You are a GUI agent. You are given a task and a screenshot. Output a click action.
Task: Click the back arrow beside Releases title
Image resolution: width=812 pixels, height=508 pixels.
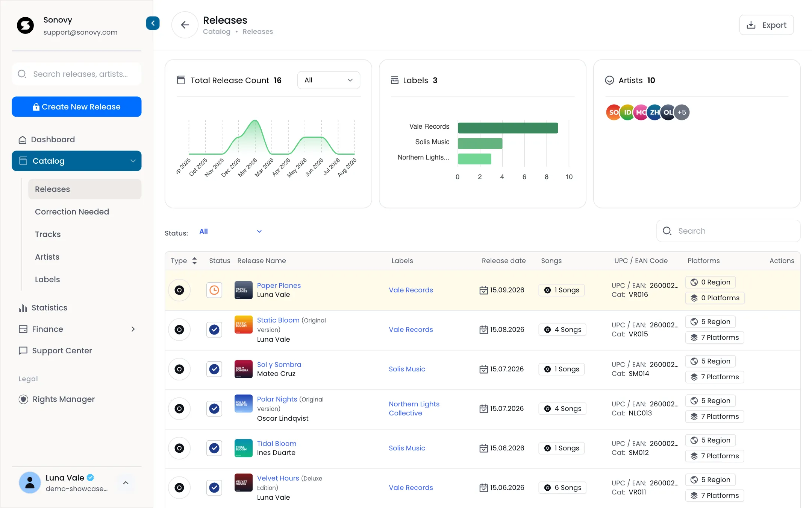click(x=185, y=25)
